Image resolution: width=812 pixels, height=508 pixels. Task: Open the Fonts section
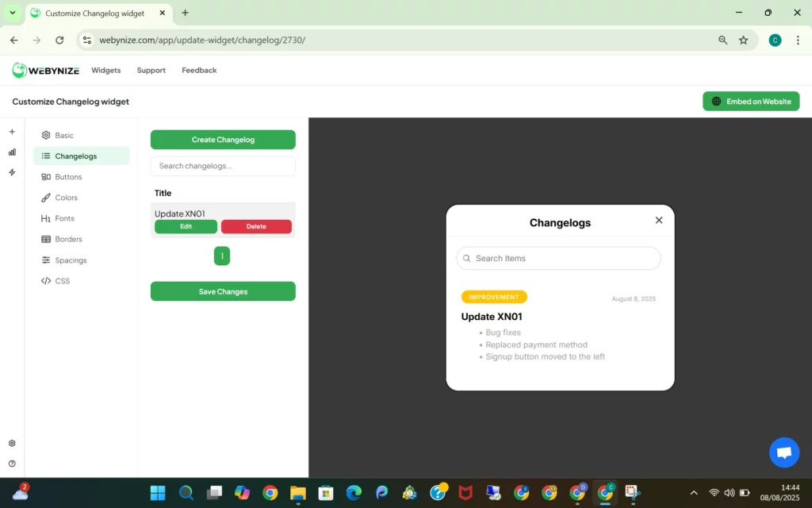[x=82, y=218]
